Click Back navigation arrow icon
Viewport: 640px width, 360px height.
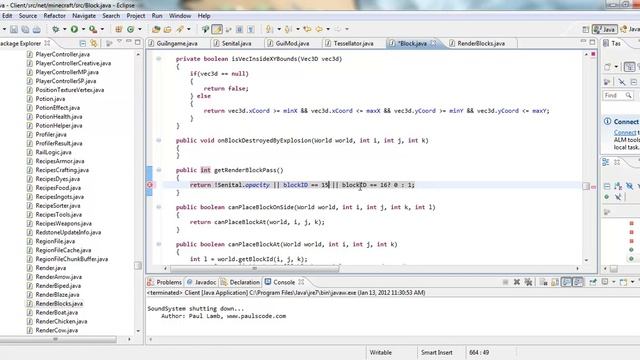(319, 29)
